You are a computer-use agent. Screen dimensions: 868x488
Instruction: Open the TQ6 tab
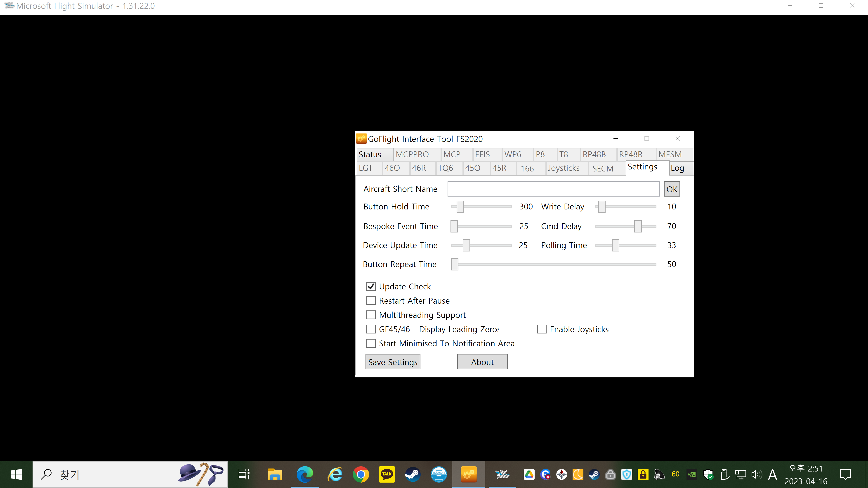(x=449, y=168)
